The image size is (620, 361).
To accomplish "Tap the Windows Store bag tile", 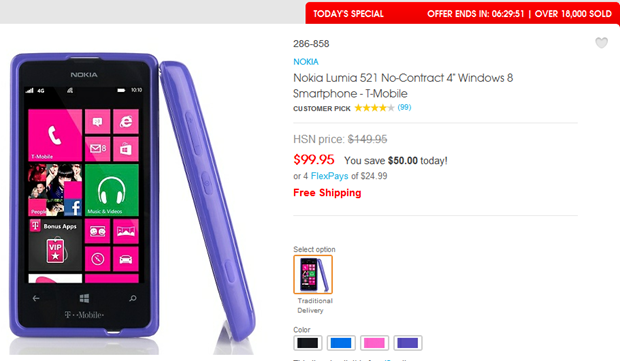I will click(126, 149).
